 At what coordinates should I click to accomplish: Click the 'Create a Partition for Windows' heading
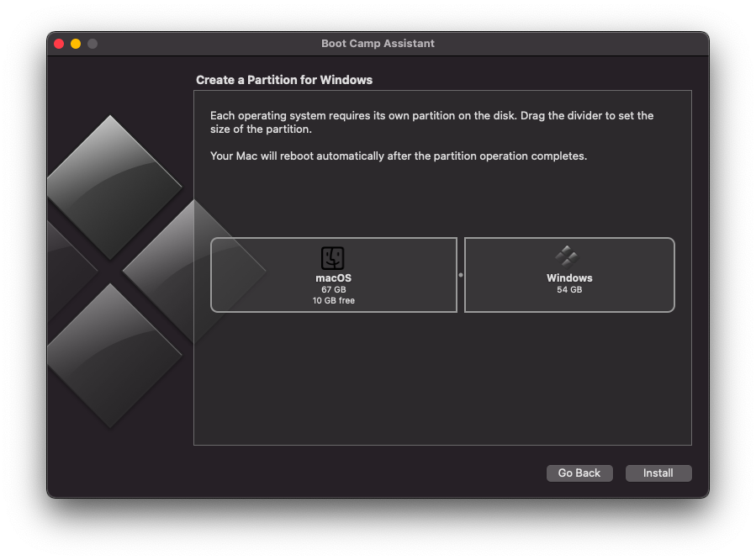(284, 80)
